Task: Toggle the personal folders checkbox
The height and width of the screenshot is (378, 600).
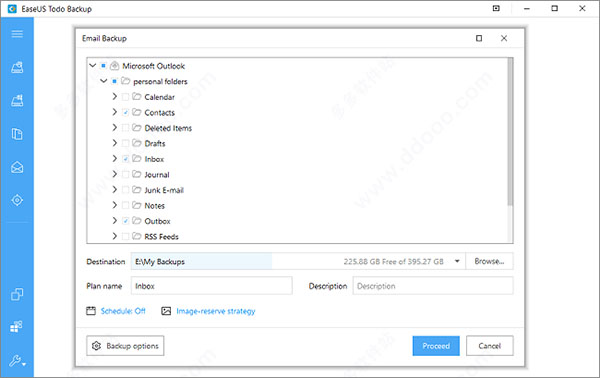Action: [x=114, y=81]
